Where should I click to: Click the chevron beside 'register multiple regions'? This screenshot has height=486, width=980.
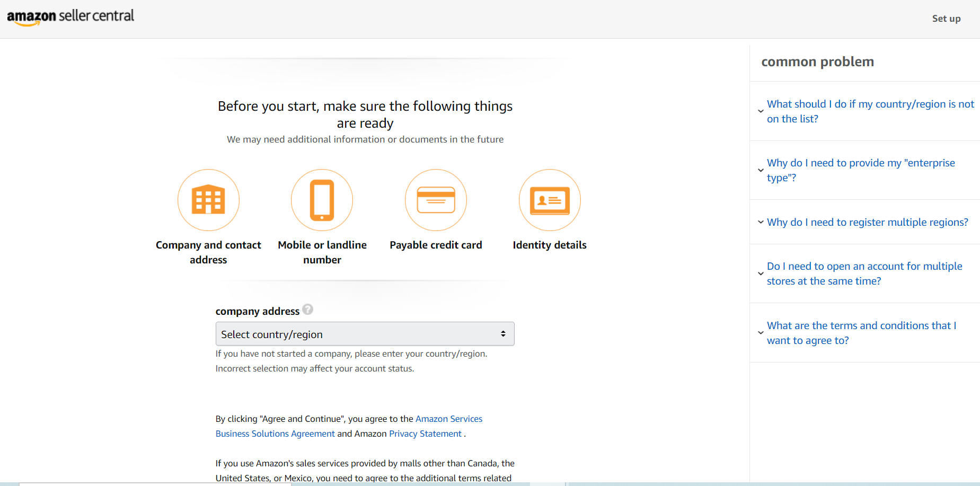point(761,222)
